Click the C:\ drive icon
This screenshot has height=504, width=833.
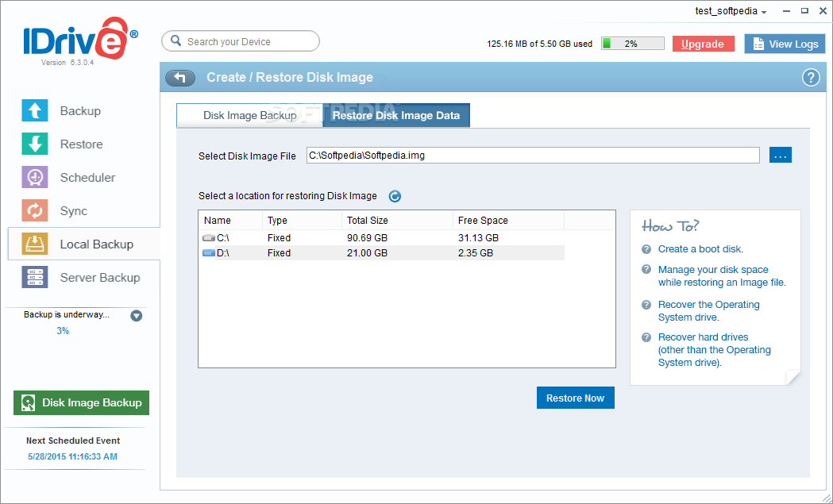tap(209, 238)
